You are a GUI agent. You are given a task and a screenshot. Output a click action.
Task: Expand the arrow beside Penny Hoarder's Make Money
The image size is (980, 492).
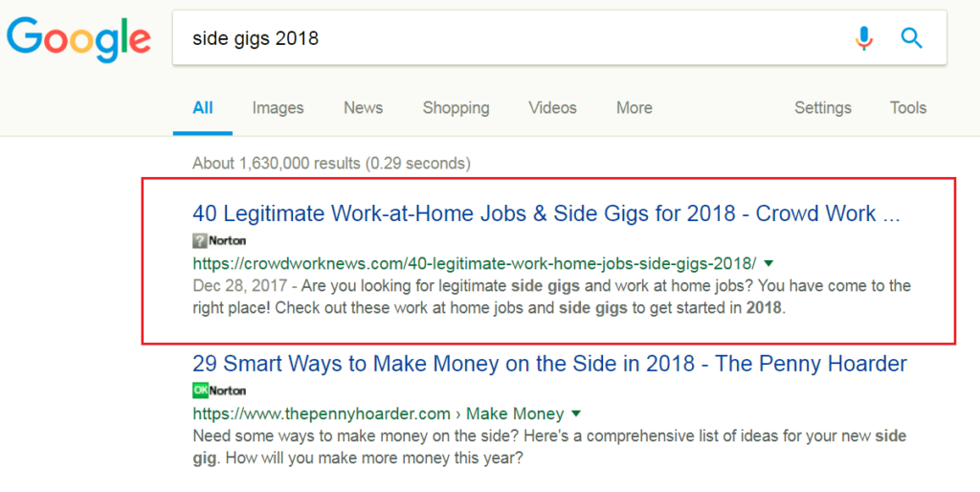(x=576, y=414)
